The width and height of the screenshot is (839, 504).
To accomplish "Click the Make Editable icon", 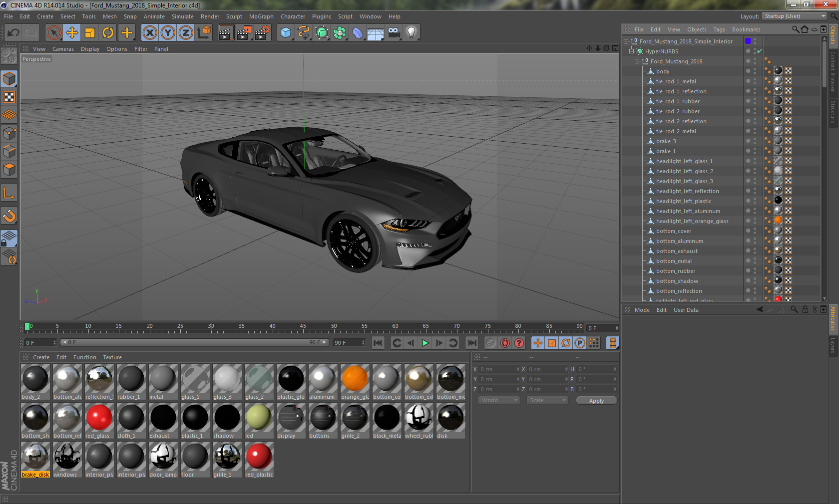I will 9,56.
